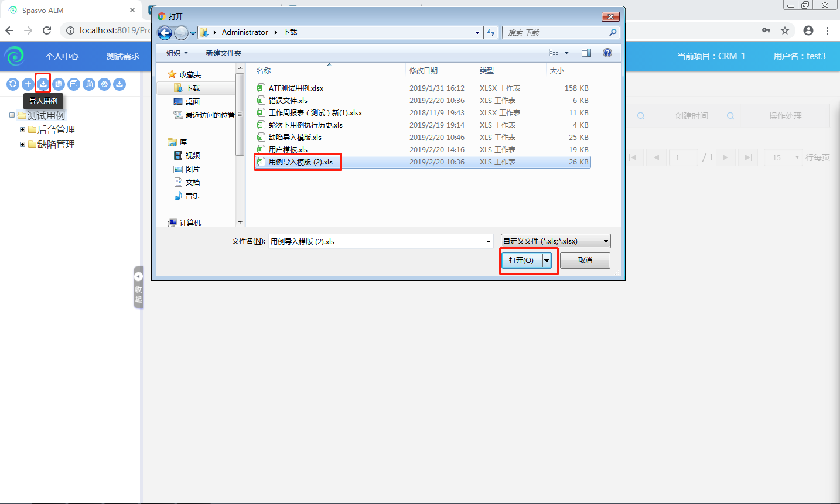Expand the 后台管理 tree node
Viewport: 840px width, 504px height.
(x=23, y=130)
